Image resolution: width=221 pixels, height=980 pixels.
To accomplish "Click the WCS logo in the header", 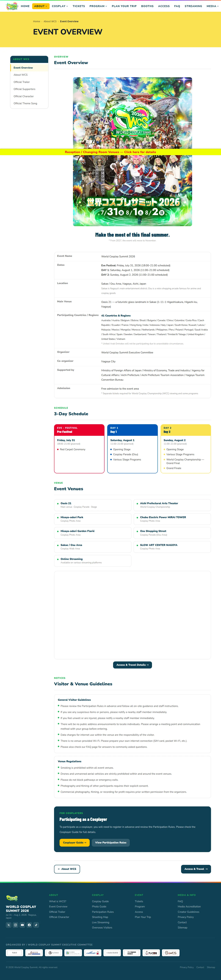I will (x=12, y=6).
